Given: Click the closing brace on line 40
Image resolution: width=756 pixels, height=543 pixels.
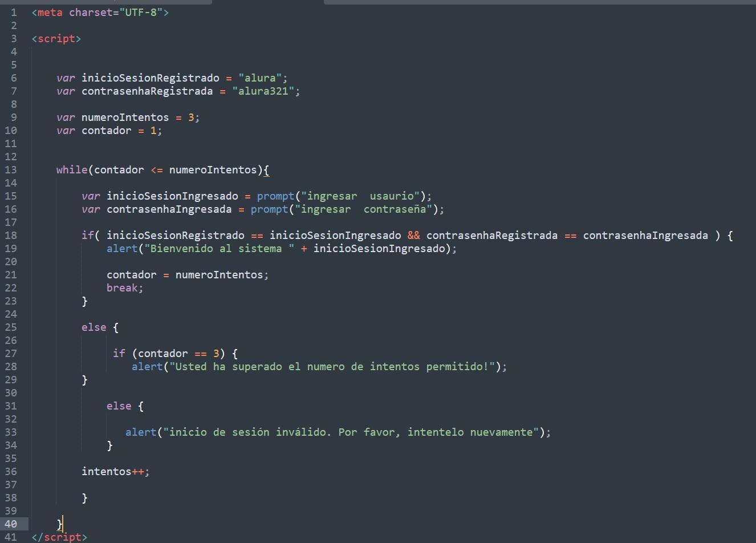Looking at the screenshot, I should 59,524.
